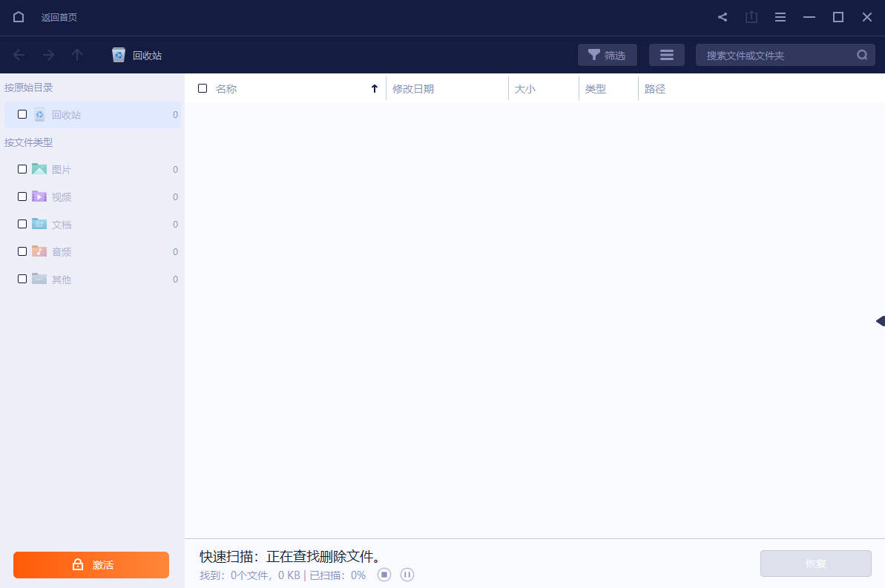Click the 按原始目录 section heading

click(28, 87)
